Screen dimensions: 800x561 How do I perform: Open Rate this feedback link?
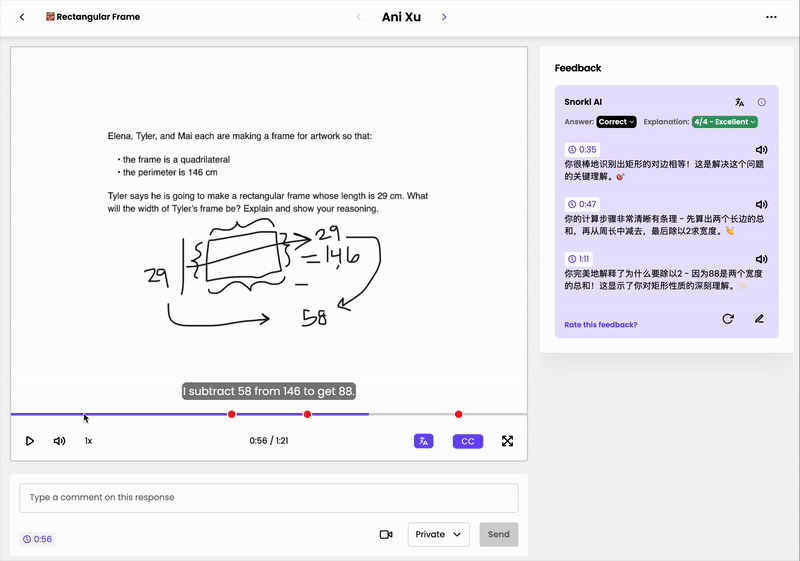(601, 324)
